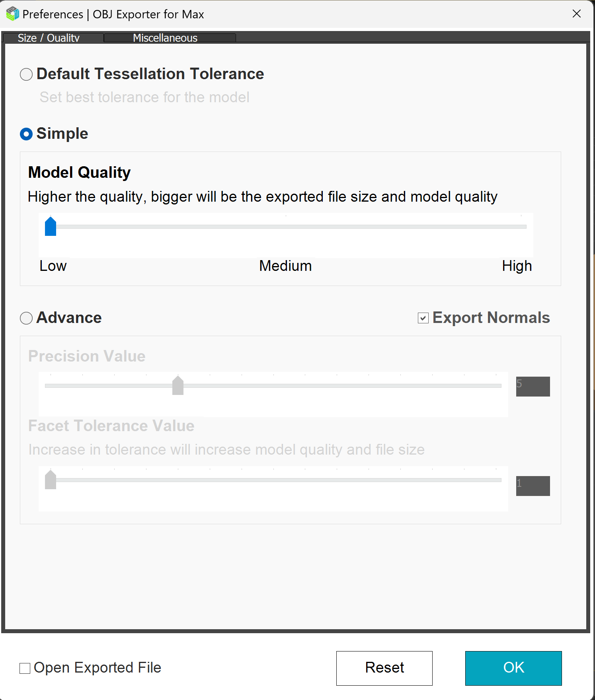Click the Precision Value number field
This screenshot has height=700, width=595.
(533, 387)
